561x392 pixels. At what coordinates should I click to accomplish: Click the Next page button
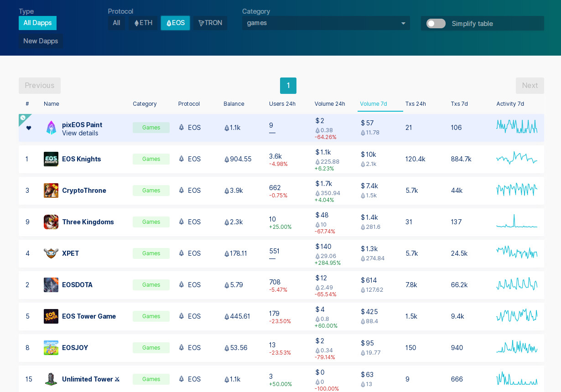[530, 86]
